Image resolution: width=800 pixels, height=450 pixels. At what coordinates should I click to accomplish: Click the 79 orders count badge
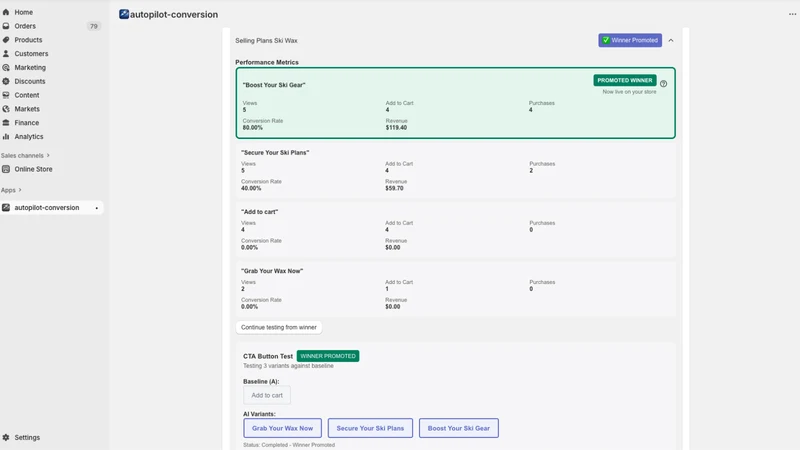click(93, 26)
